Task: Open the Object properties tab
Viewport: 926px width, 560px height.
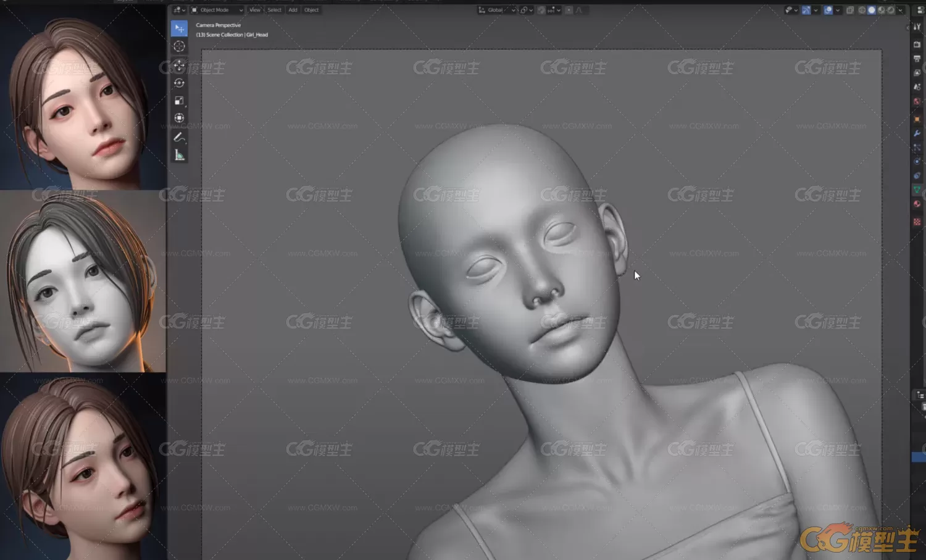Action: pyautogui.click(x=917, y=119)
